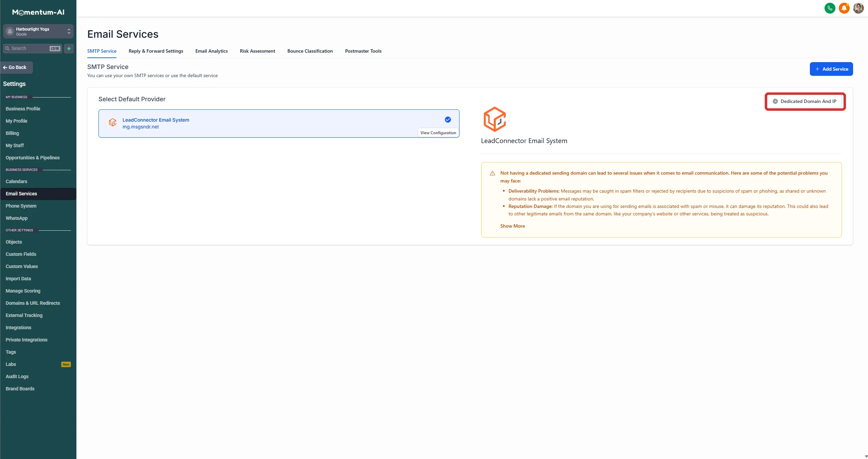The width and height of the screenshot is (868, 459).
Task: Open Reply & Forward Settings tab
Action: pos(156,51)
